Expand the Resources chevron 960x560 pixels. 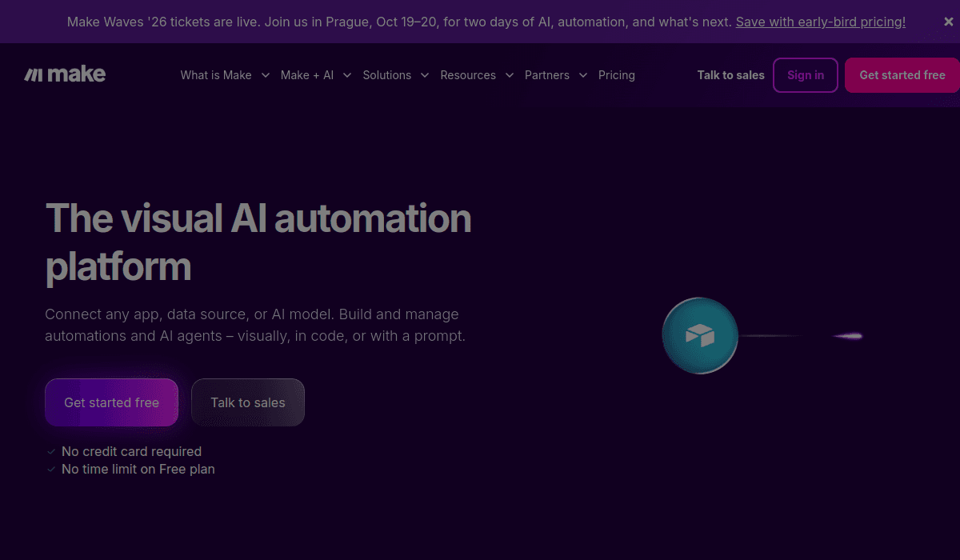509,75
